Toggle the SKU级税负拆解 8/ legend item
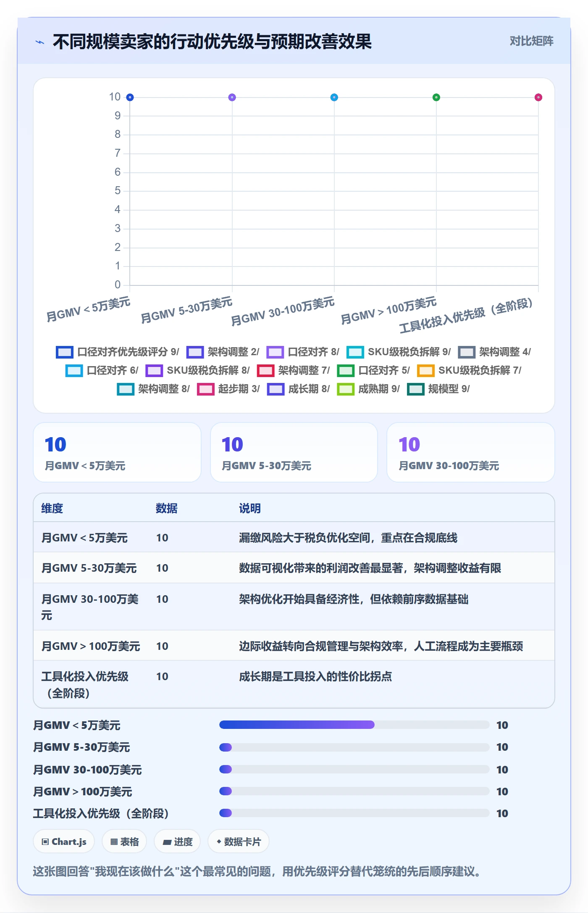Viewport: 588px width, 913px height. [x=198, y=371]
